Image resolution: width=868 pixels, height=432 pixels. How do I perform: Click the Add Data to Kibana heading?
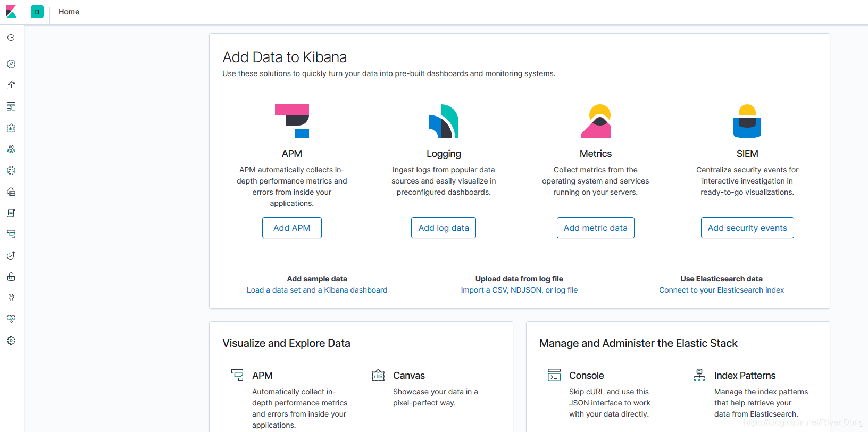coord(285,57)
